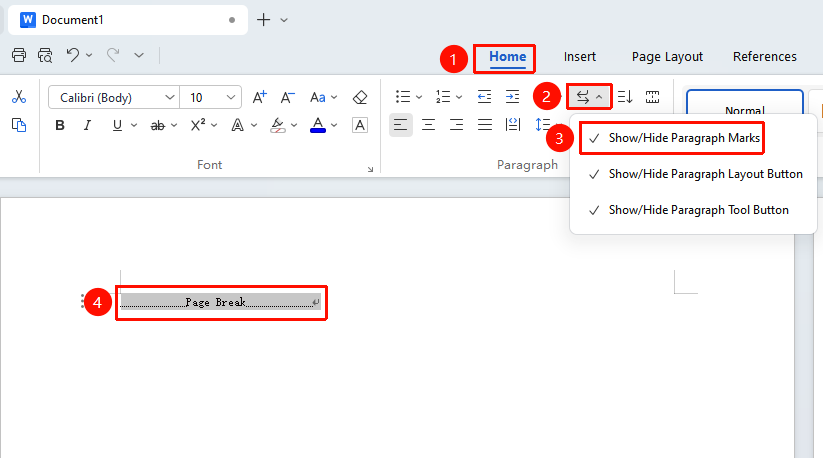
Task: Click the text effects A icon
Action: pyautogui.click(x=238, y=125)
